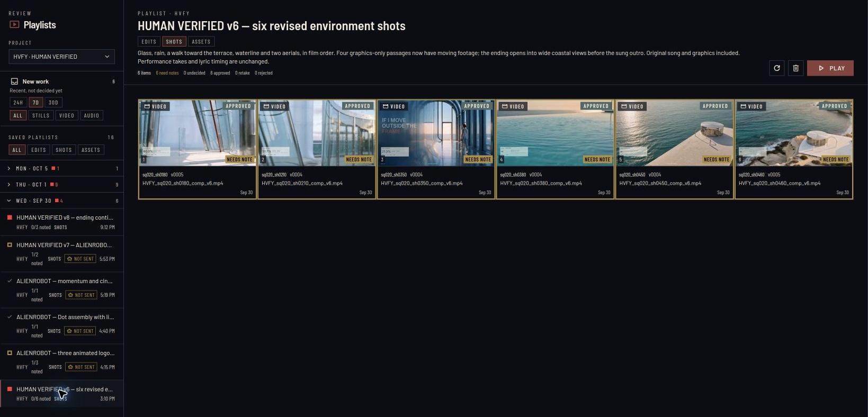Click the hollow square status icon on HUMAN VERIFIED v7
Screen dimensions: 868x417
point(10,245)
